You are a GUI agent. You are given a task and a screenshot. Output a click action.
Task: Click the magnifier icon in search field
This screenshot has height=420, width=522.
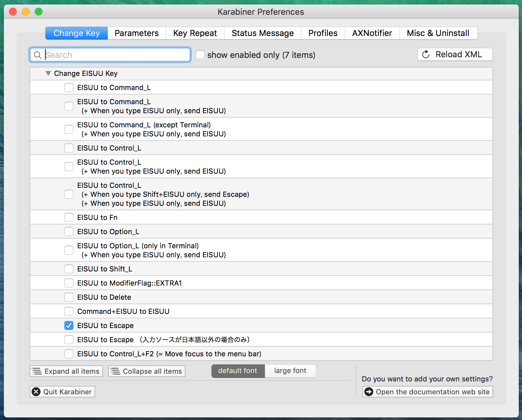[38, 55]
